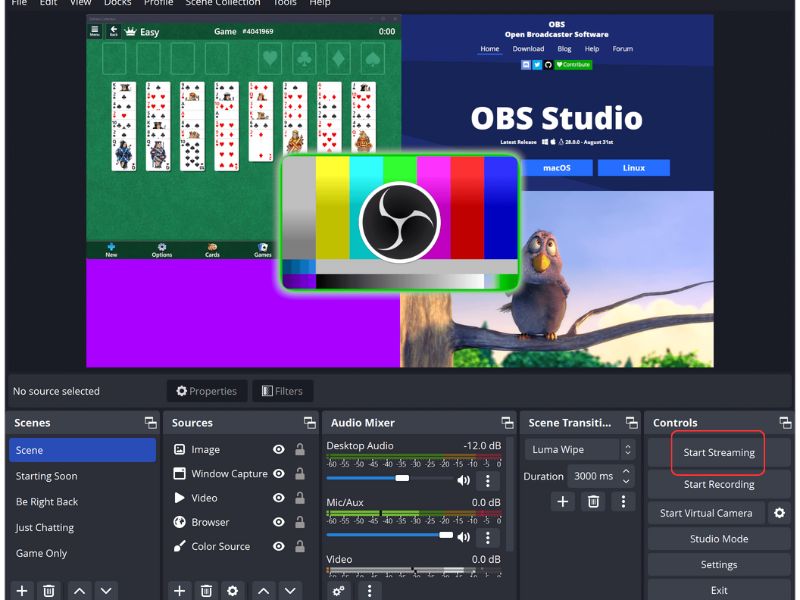Viewport: 800px width, 600px height.
Task: Open the Luma Wipe transition dropdown
Action: (580, 450)
